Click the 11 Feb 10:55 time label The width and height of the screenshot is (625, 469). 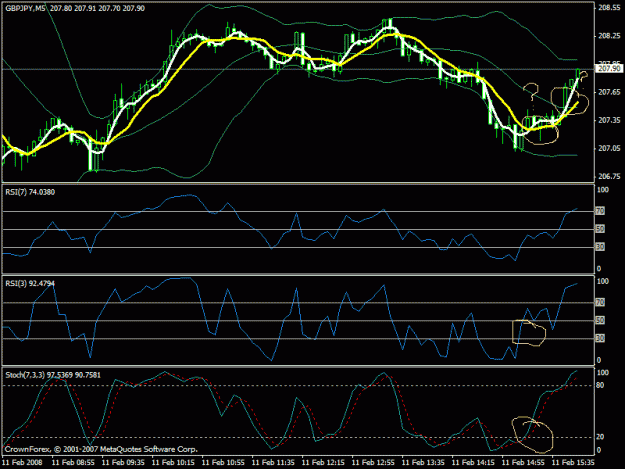tap(223, 463)
